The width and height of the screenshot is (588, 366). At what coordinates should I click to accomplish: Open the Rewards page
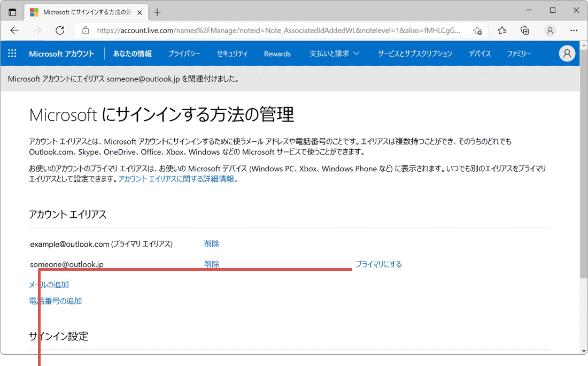point(277,54)
